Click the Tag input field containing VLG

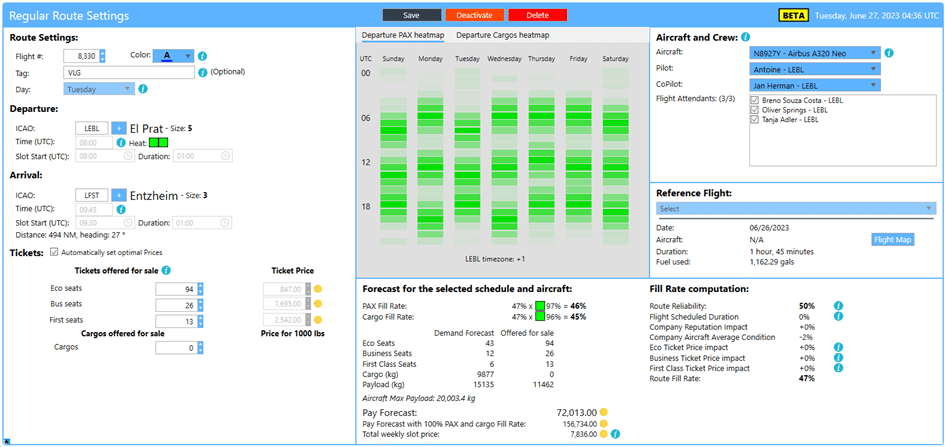pos(129,73)
